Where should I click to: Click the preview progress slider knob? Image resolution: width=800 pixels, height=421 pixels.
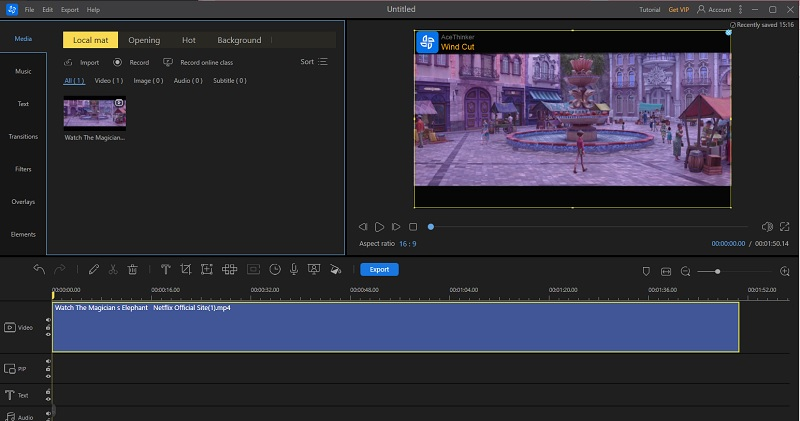(x=431, y=227)
